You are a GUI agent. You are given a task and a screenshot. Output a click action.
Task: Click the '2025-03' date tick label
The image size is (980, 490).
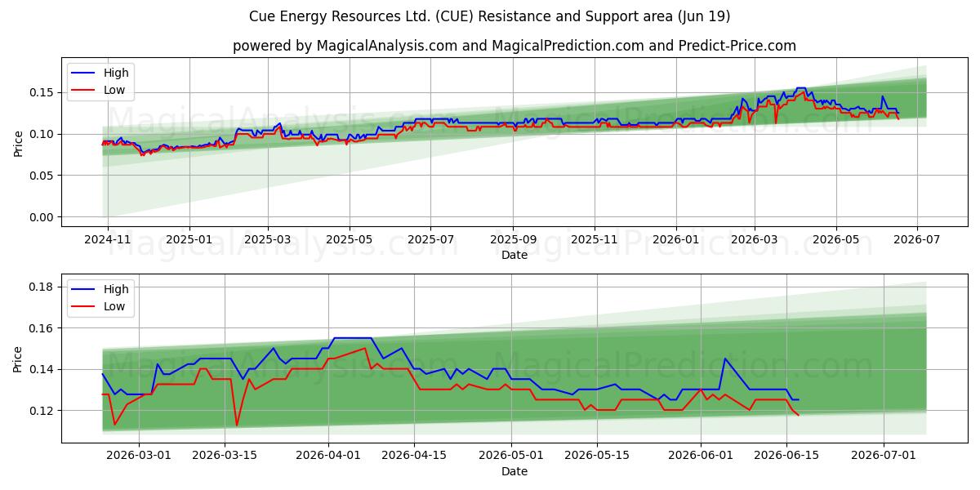(x=269, y=239)
